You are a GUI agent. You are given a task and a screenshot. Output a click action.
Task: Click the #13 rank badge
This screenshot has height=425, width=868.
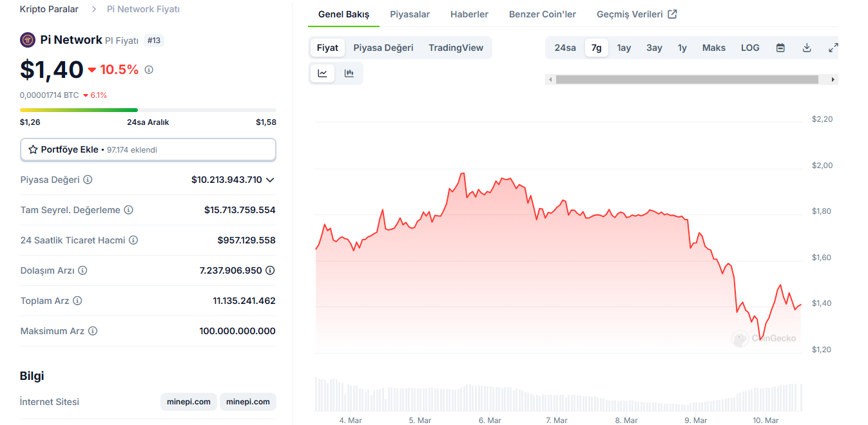(x=154, y=41)
